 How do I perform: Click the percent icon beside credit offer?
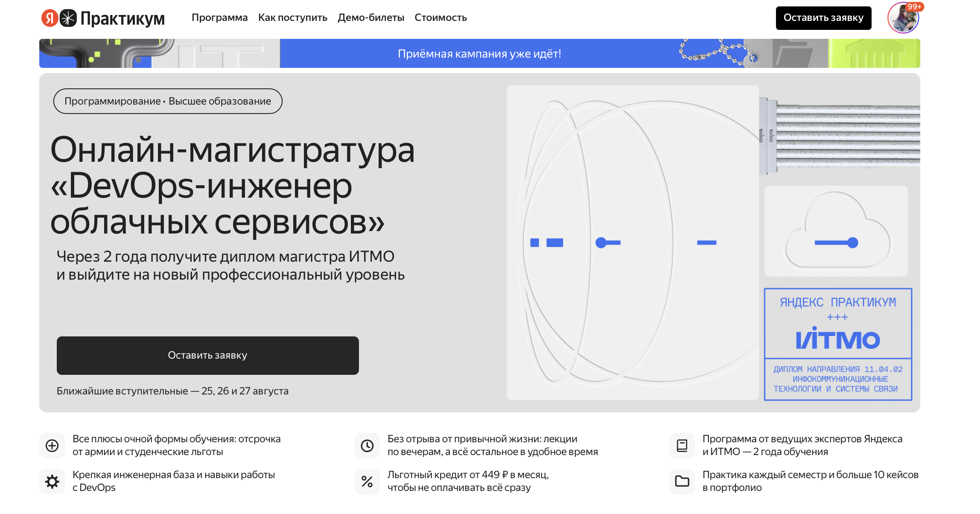(x=367, y=482)
